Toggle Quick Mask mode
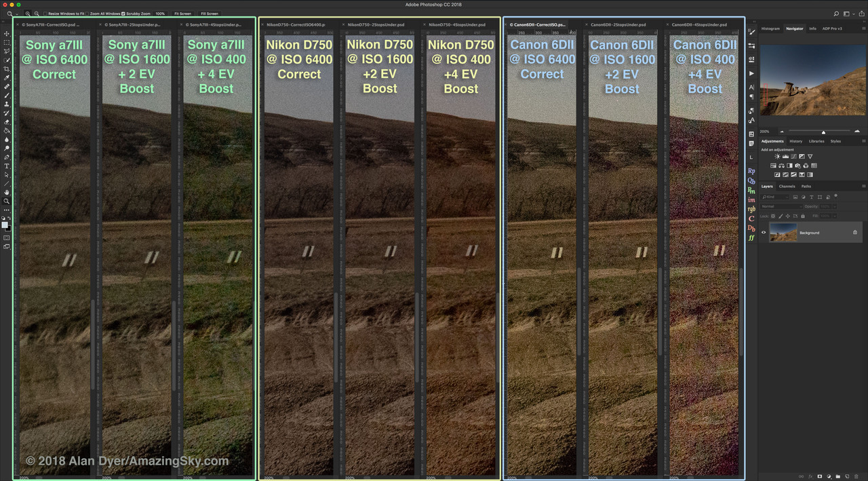The width and height of the screenshot is (868, 481). coord(7,237)
